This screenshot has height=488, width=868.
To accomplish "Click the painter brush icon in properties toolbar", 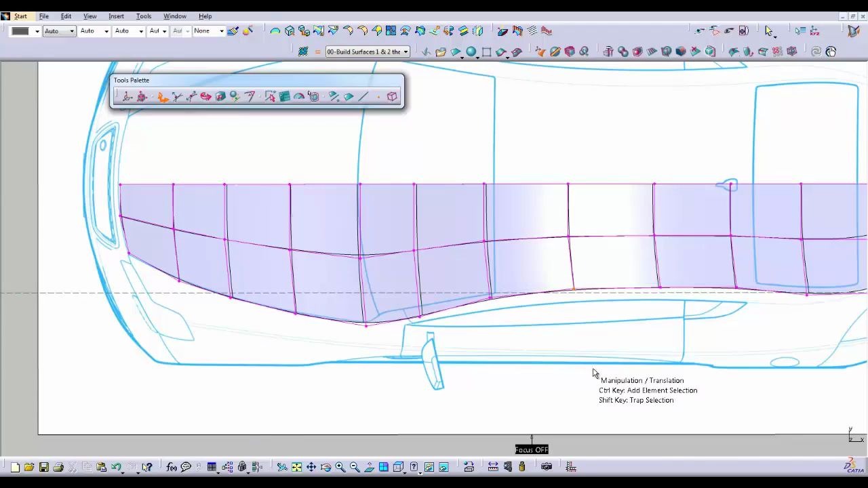I will point(233,31).
